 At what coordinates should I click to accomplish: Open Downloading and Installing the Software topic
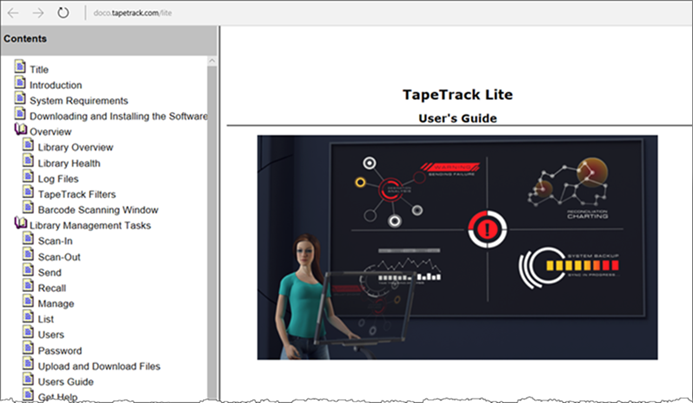point(118,116)
